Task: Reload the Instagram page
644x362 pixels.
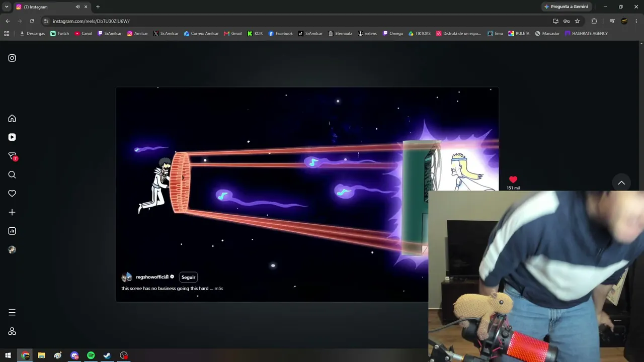Action: pos(32,21)
